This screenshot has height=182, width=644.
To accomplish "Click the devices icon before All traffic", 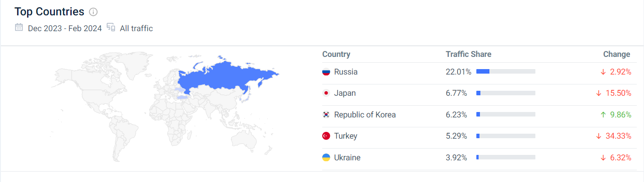I will pos(111,28).
